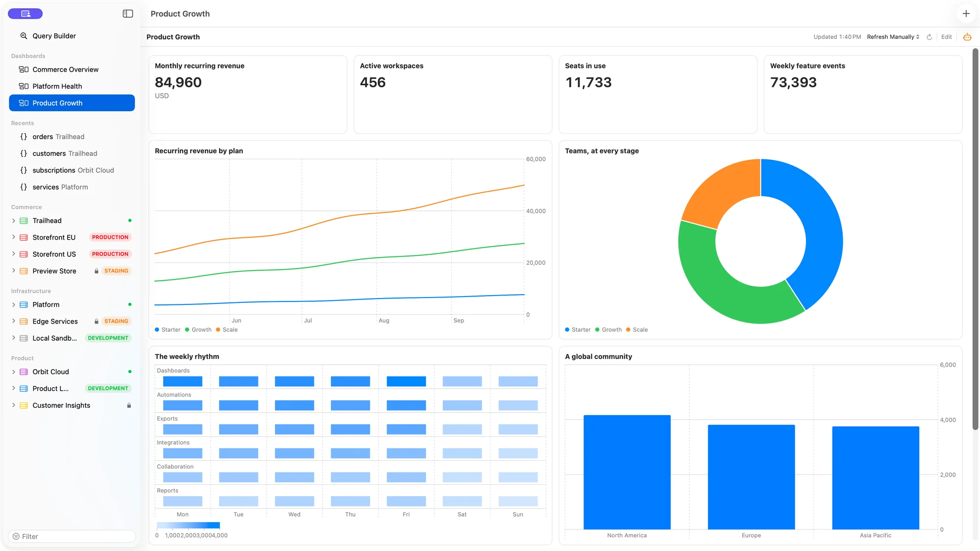This screenshot has width=980, height=551.
Task: Click the North America bar
Action: (627, 472)
